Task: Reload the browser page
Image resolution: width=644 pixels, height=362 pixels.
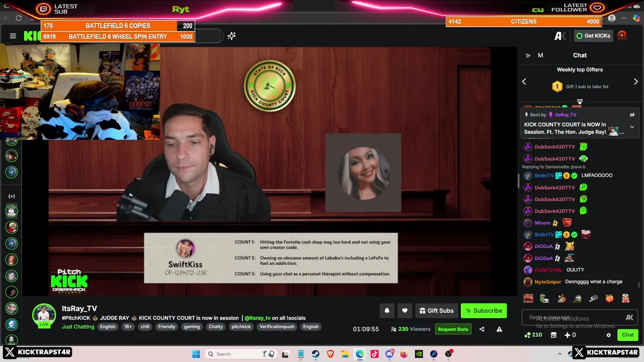Action: (x=19, y=18)
